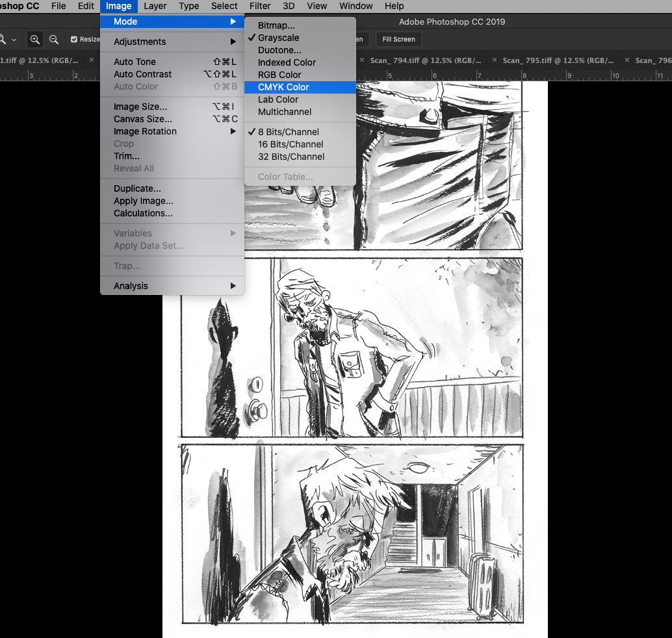Open Canvas Size dialog
The width and height of the screenshot is (672, 638).
(172, 119)
